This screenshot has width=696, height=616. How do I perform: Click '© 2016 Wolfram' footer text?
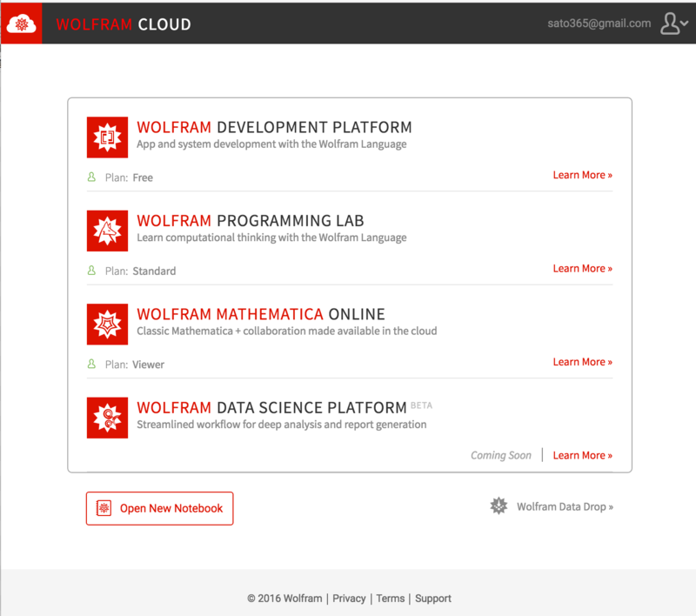click(x=284, y=599)
